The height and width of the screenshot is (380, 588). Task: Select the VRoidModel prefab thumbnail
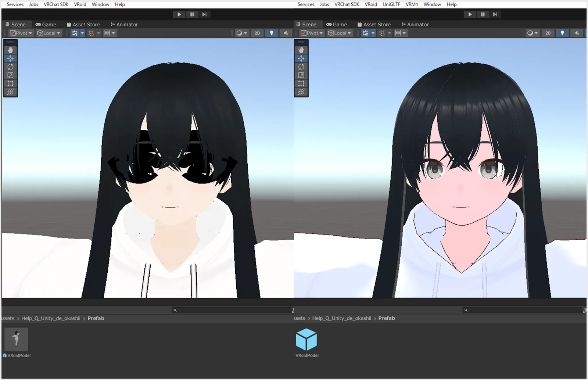point(16,340)
